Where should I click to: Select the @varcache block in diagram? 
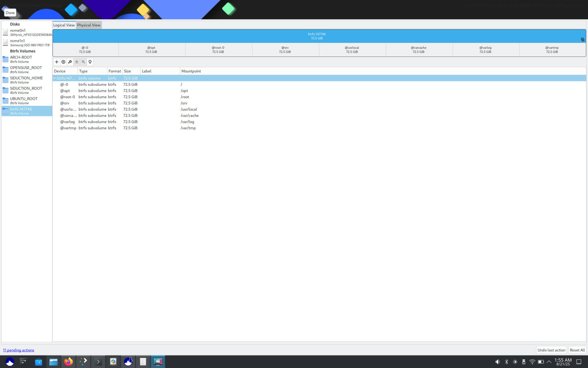pyautogui.click(x=419, y=50)
